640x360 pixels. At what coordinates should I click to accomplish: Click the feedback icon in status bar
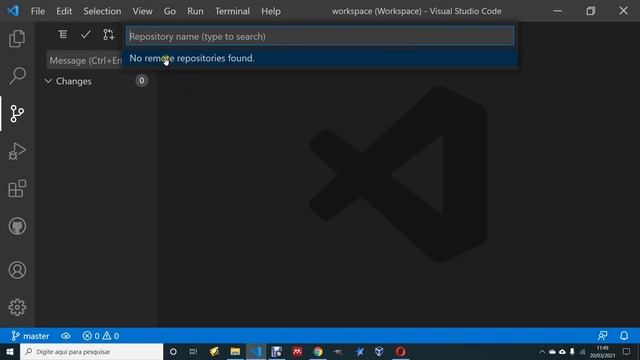coord(602,336)
